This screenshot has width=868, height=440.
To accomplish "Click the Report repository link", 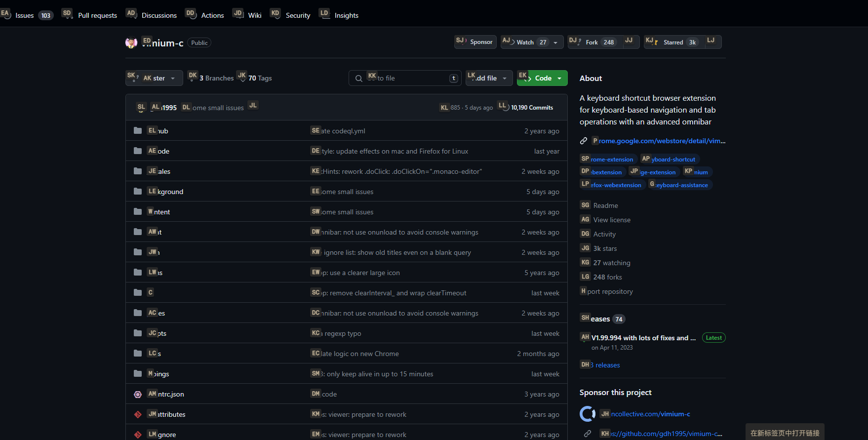I will click(x=606, y=291).
